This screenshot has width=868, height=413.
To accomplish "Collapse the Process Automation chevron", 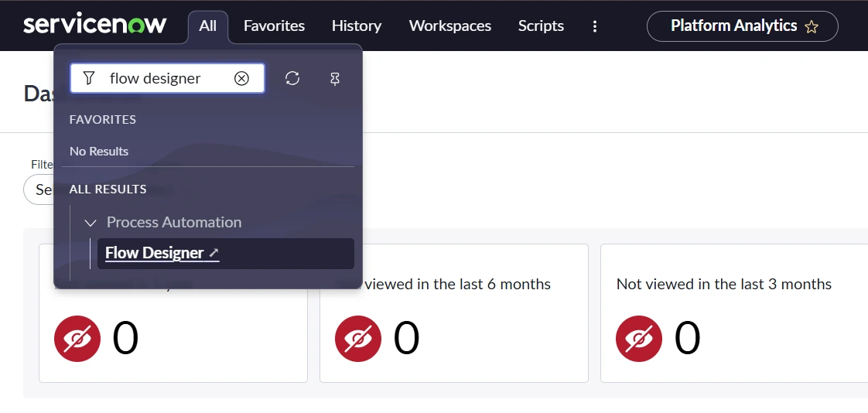I will coord(90,223).
